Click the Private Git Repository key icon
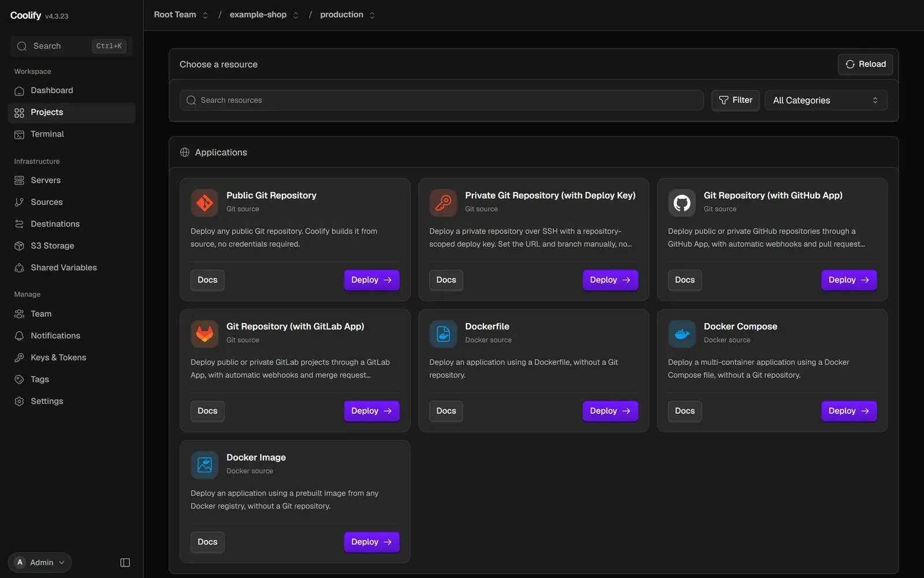Viewport: 924px width, 578px height. 443,203
